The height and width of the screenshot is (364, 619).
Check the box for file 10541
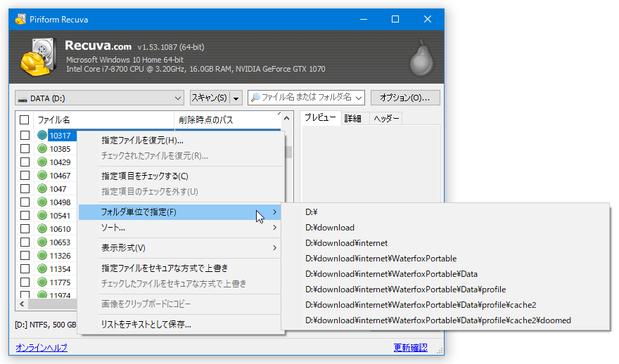tap(25, 215)
